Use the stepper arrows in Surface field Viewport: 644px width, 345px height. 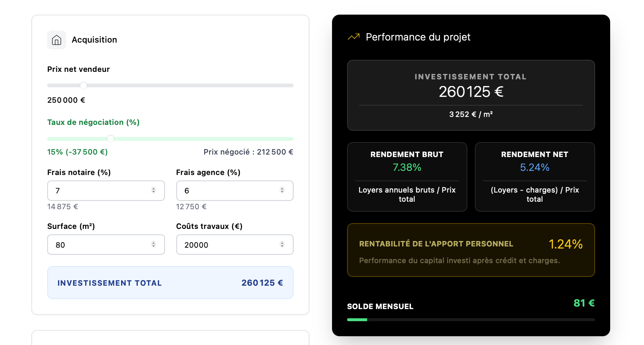(x=153, y=245)
